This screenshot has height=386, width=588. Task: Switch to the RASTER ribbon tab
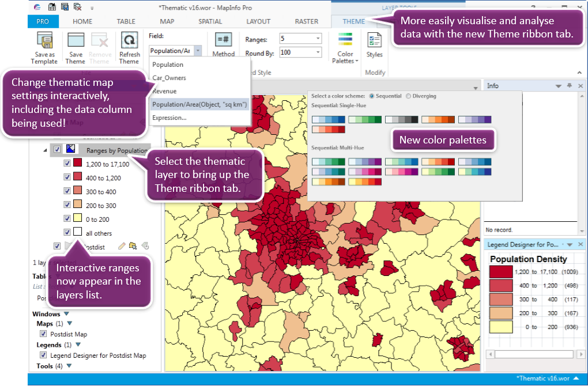coord(306,21)
